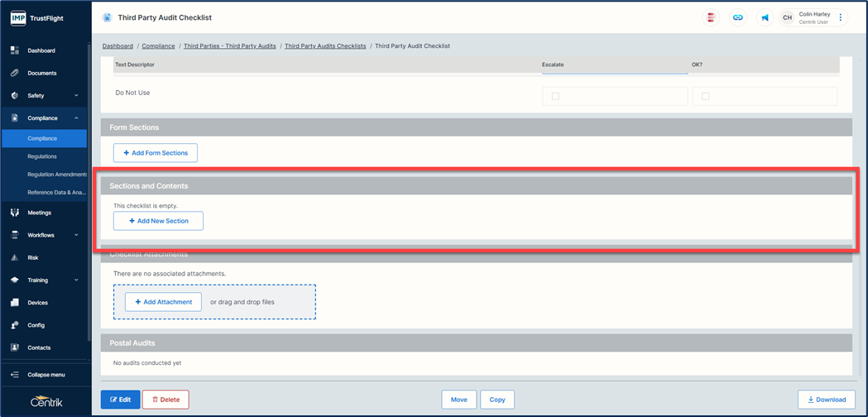The image size is (868, 417).
Task: Click the Edit button
Action: tap(121, 400)
